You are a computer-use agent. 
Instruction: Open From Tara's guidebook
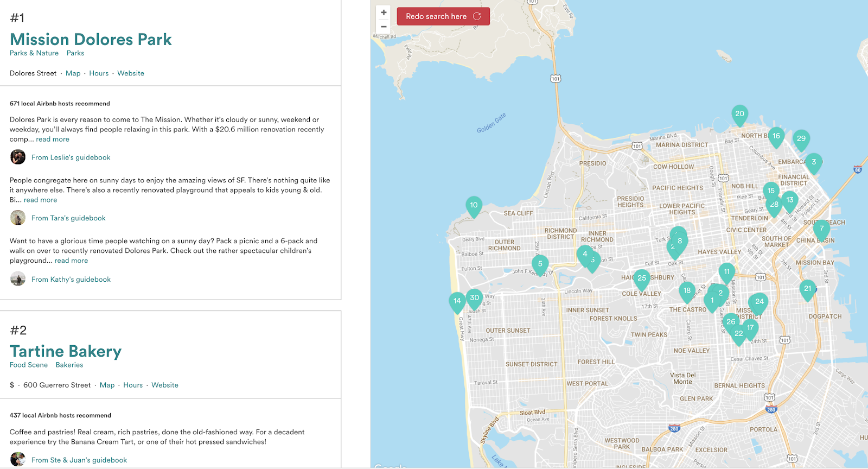(68, 218)
